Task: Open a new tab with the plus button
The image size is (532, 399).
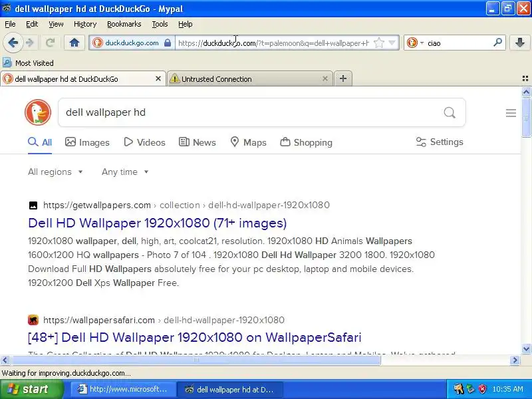Action: [343, 78]
